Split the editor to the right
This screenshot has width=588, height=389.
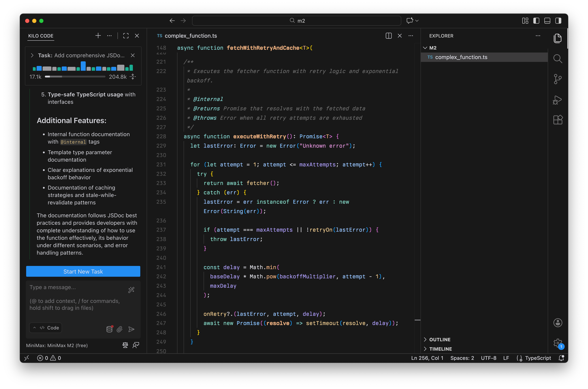point(389,36)
